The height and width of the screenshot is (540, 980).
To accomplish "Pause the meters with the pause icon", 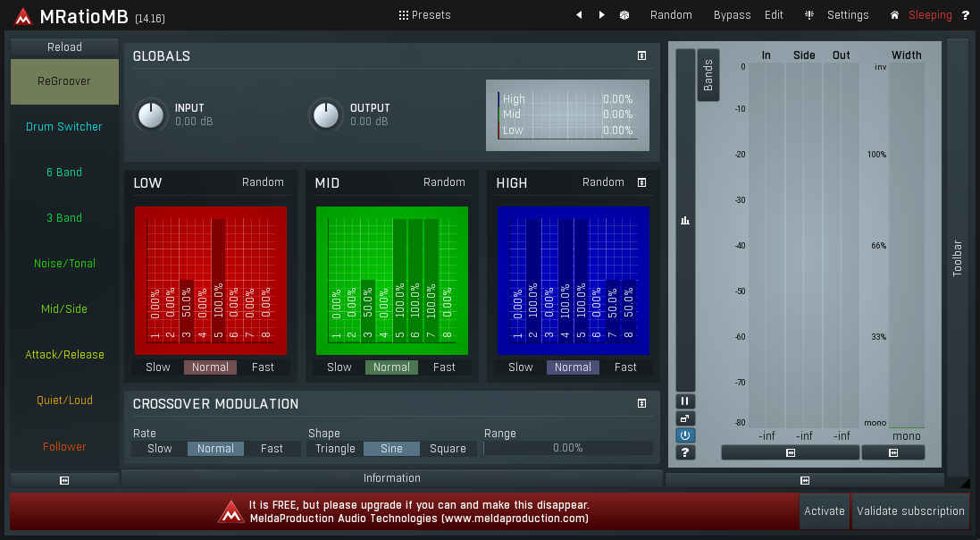I will [685, 401].
